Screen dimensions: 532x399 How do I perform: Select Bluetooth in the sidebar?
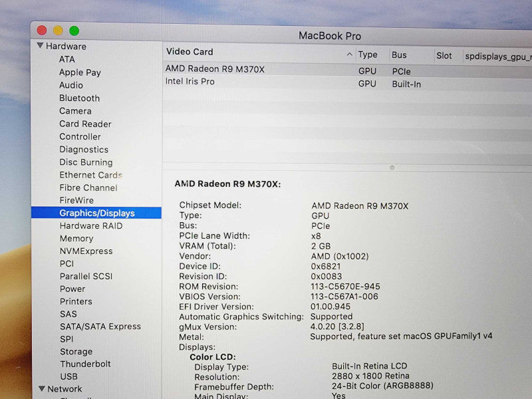point(79,98)
